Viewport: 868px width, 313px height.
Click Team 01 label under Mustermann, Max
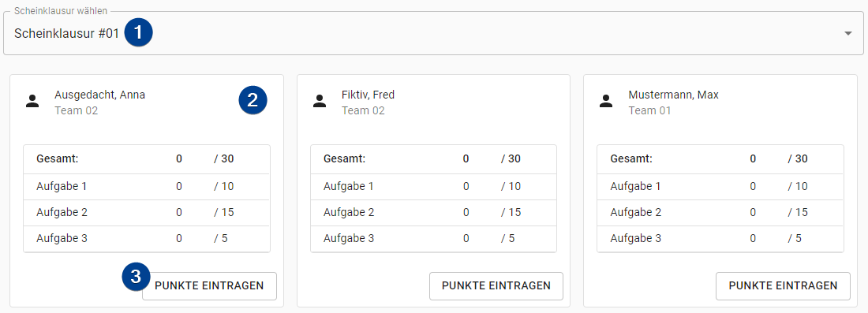pyautogui.click(x=649, y=110)
